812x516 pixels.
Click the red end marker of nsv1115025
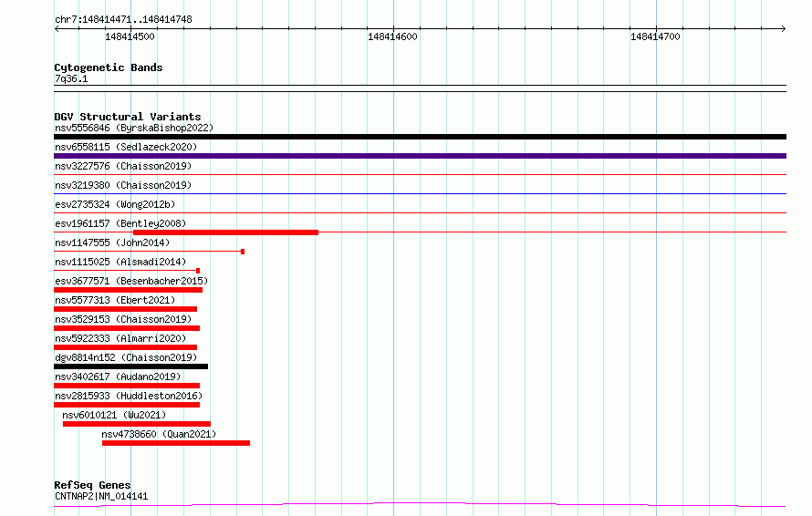click(198, 271)
